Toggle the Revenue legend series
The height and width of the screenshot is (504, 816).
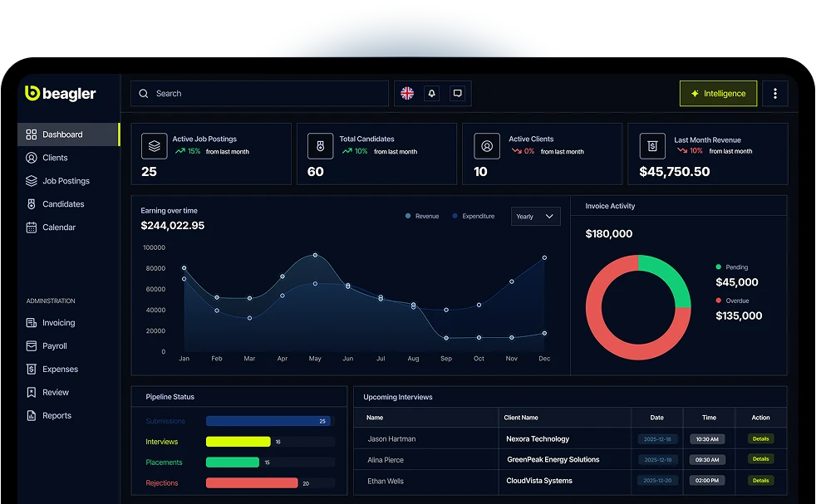[422, 217]
